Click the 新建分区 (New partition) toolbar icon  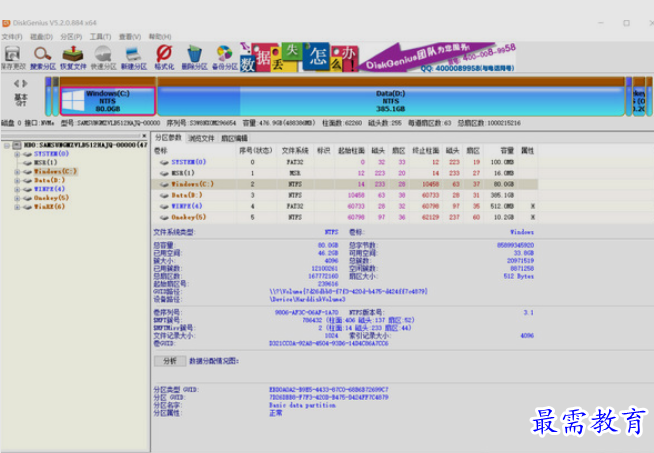pyautogui.click(x=133, y=58)
